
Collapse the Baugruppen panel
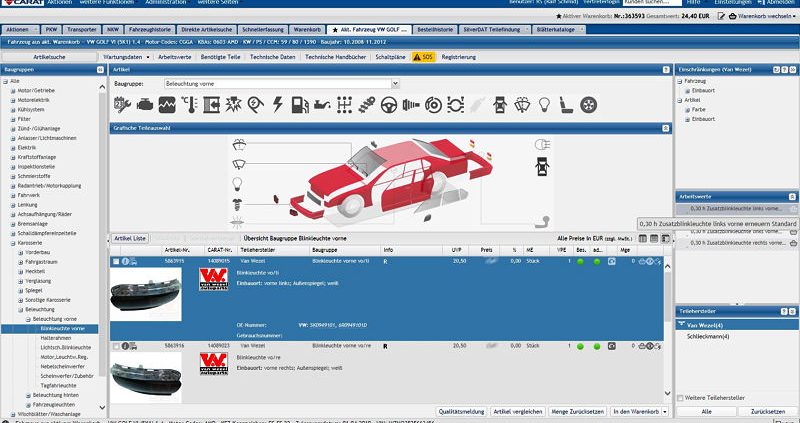(x=100, y=69)
